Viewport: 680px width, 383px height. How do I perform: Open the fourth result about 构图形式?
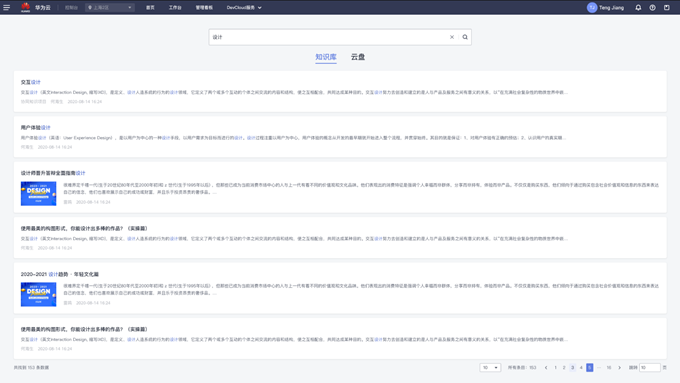click(84, 228)
